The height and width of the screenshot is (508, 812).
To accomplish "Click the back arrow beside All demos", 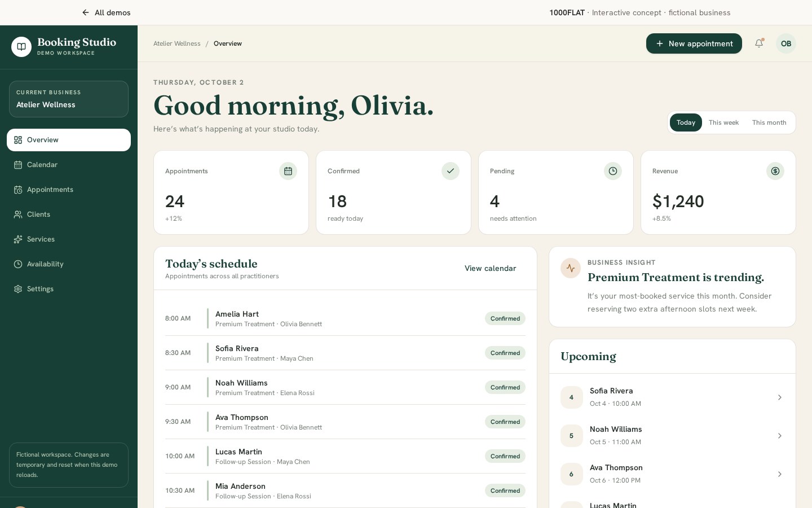I will (x=86, y=12).
